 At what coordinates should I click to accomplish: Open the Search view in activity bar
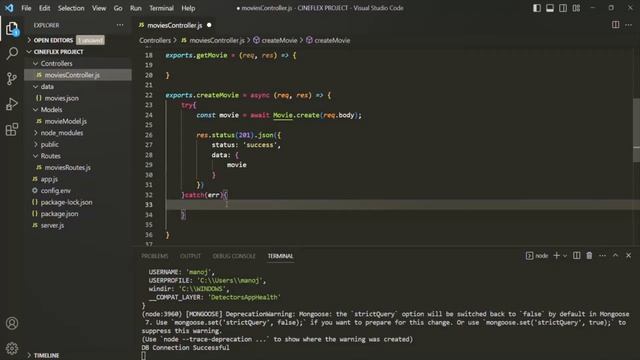pyautogui.click(x=12, y=53)
